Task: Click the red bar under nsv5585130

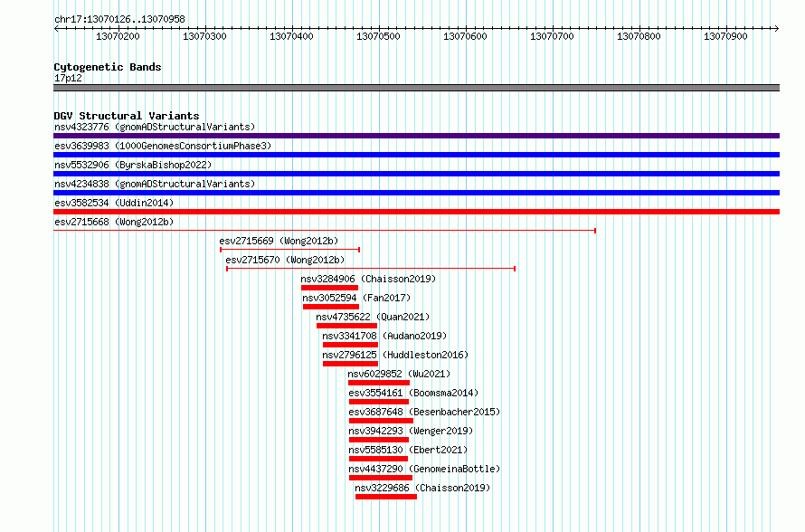Action: [378, 459]
